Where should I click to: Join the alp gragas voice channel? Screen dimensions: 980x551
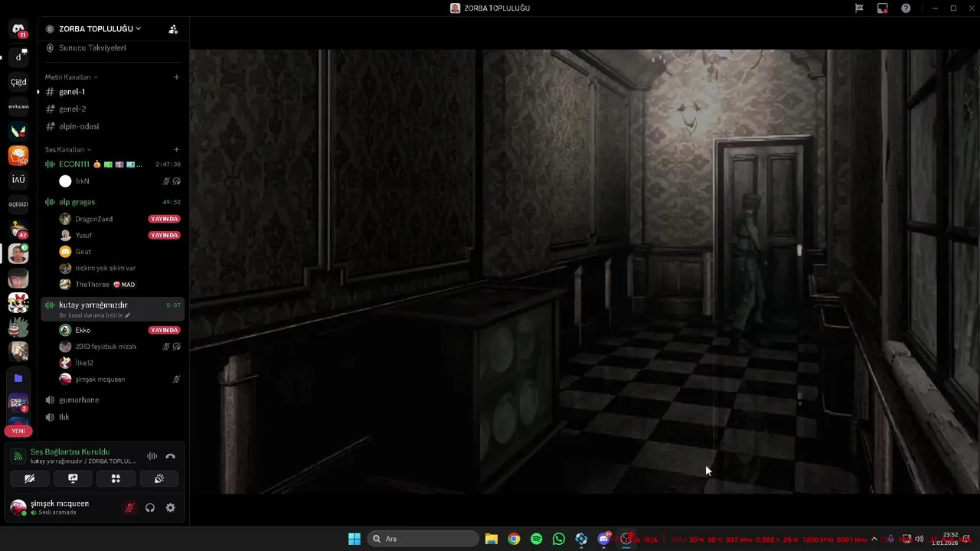[113, 202]
